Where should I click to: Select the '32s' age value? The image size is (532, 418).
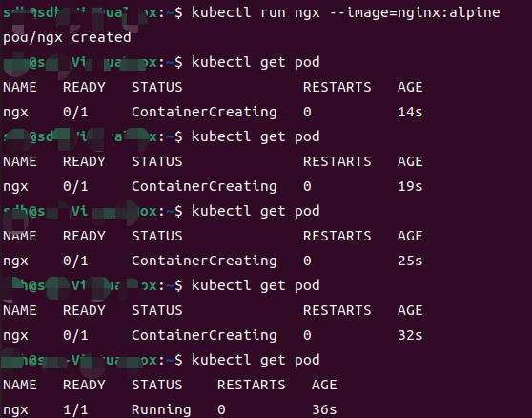pyautogui.click(x=410, y=335)
